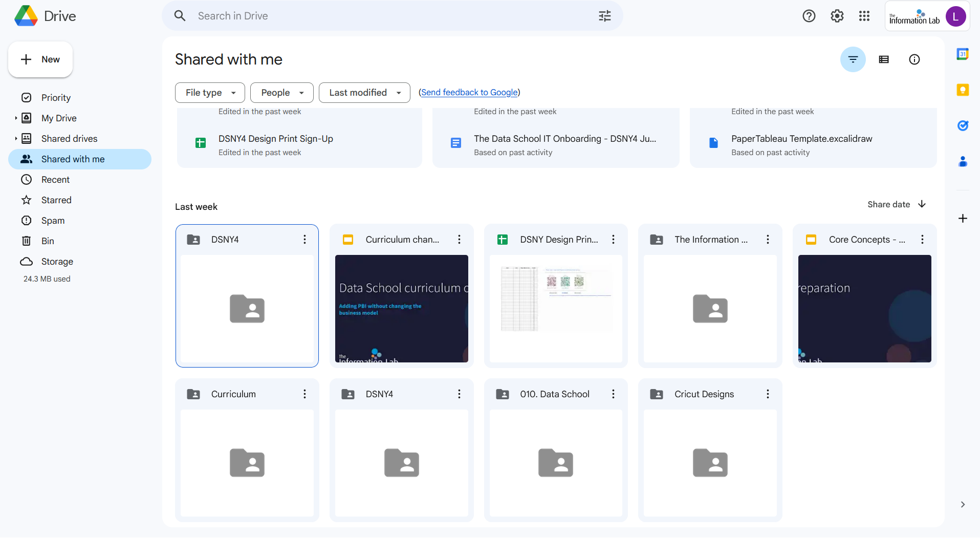
Task: Reverse Share date sort direction arrow
Action: [922, 204]
